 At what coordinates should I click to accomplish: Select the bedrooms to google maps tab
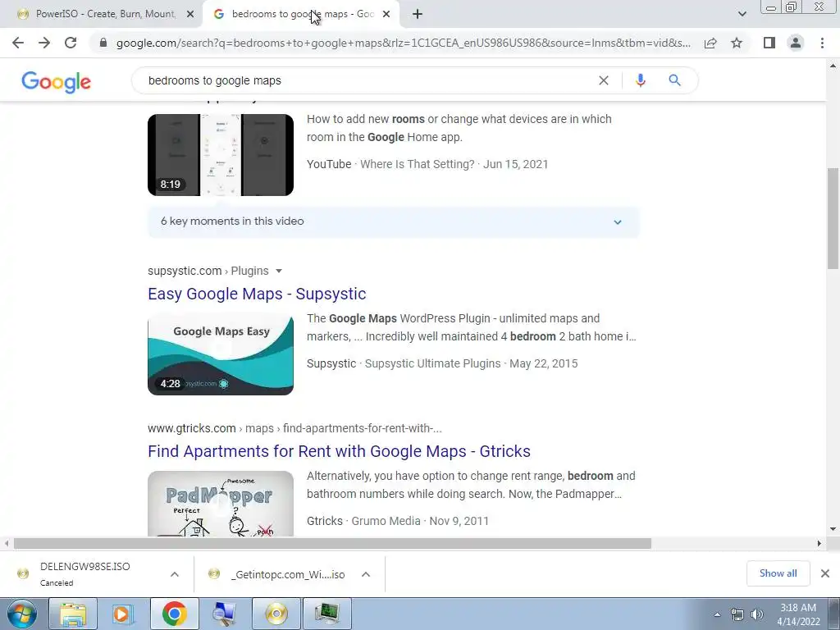303,15
